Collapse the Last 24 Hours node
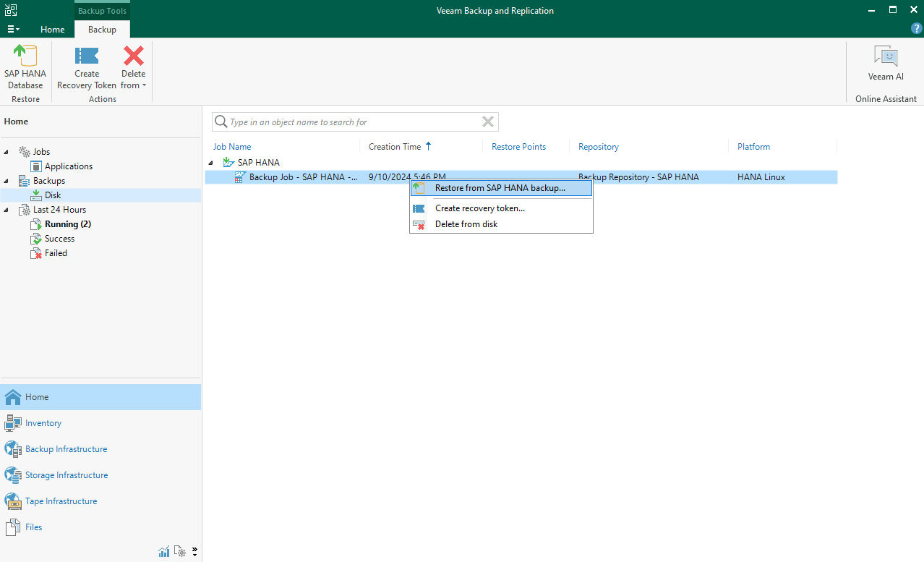Image resolution: width=924 pixels, height=562 pixels. pyautogui.click(x=7, y=210)
